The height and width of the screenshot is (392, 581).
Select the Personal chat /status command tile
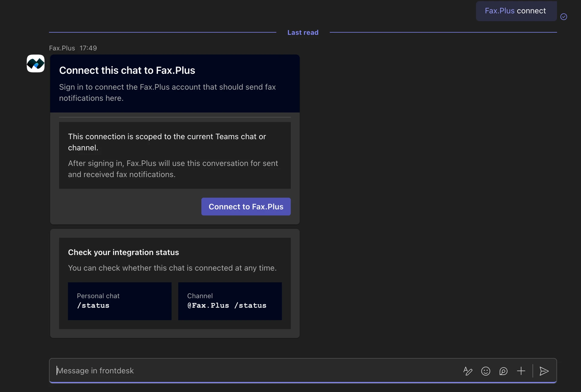[120, 301]
